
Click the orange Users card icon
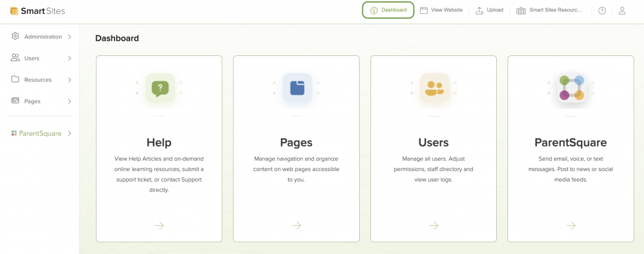coord(434,88)
